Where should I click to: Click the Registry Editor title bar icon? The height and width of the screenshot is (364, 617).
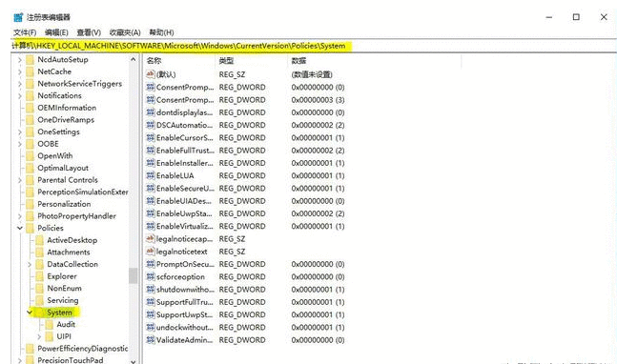click(x=18, y=17)
